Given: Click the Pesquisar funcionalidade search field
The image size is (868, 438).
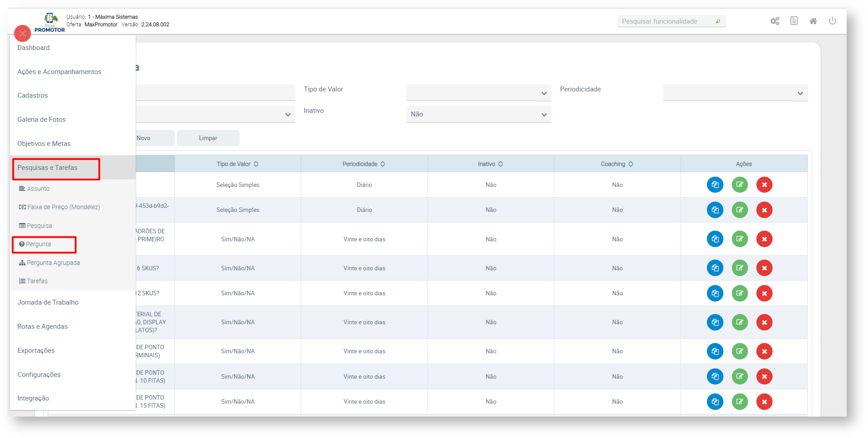Looking at the screenshot, I should [x=665, y=21].
